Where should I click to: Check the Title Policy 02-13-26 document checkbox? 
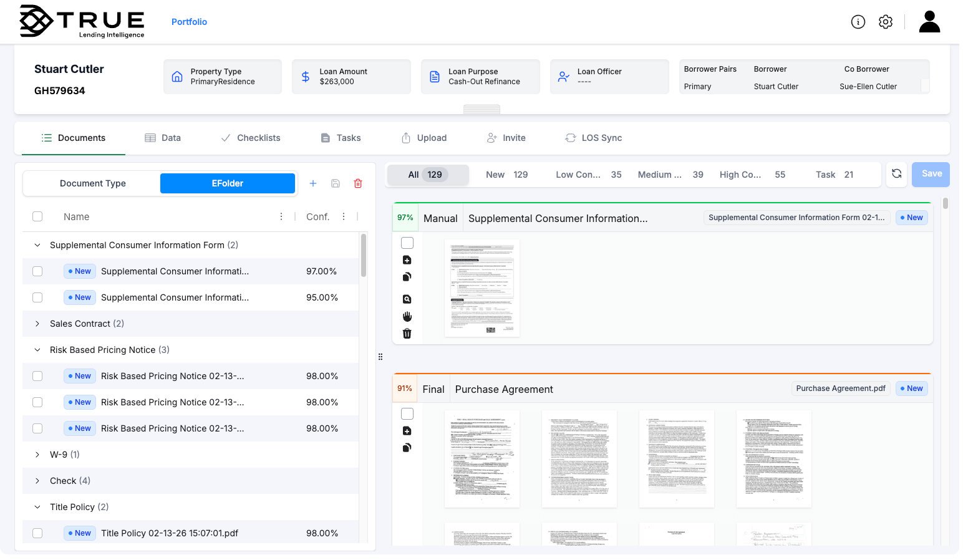click(37, 533)
